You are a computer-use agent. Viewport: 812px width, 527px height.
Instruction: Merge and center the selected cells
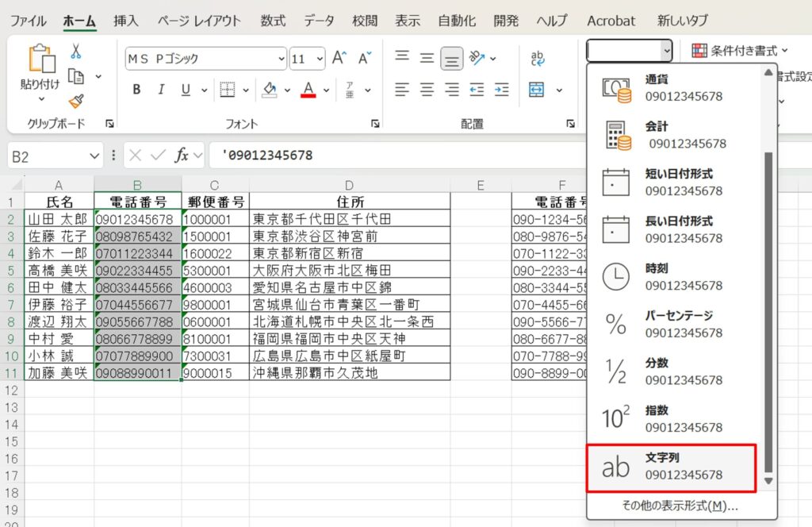(537, 90)
